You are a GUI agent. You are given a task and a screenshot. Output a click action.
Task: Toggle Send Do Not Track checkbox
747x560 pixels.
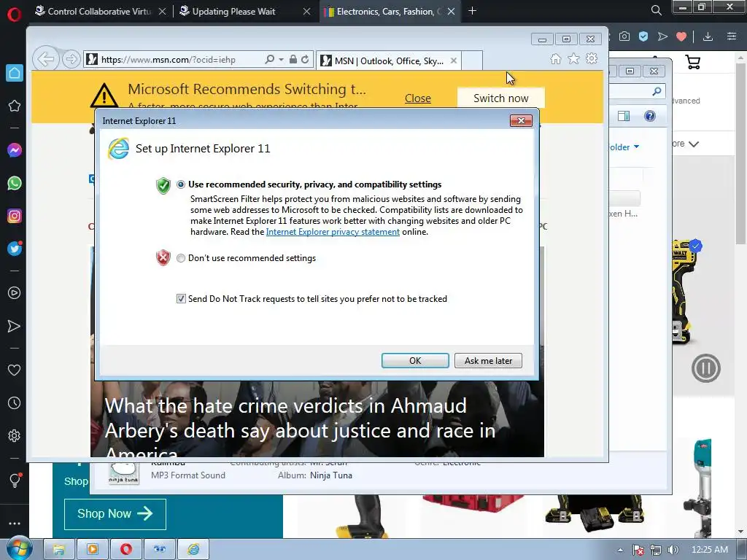point(181,298)
